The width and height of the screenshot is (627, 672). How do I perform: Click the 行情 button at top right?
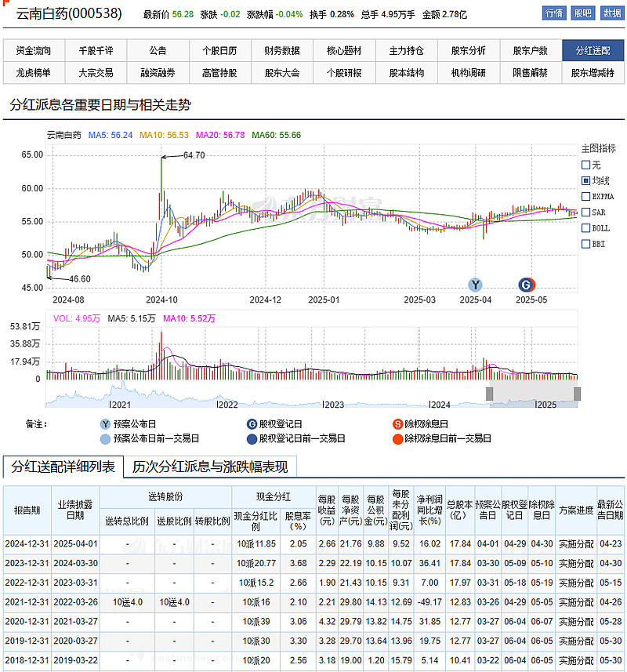[x=554, y=13]
